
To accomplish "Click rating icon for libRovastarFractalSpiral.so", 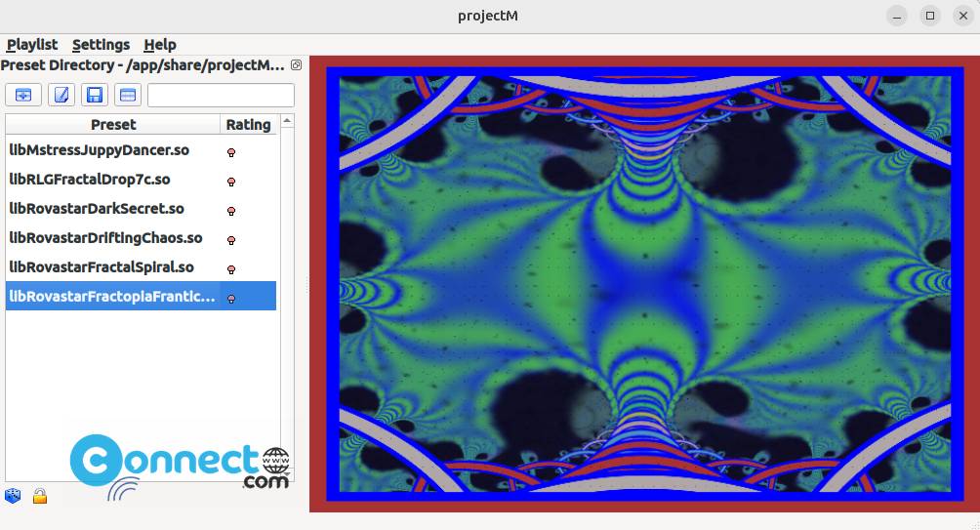I will [231, 270].
